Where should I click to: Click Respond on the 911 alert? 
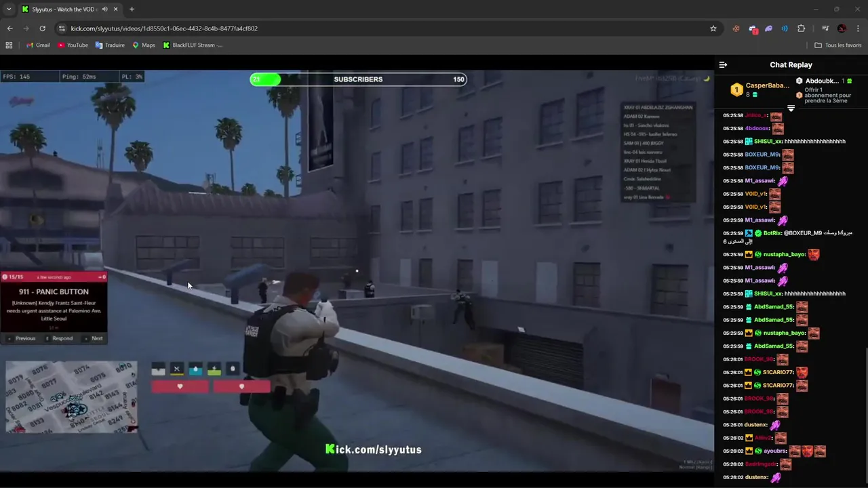tap(58, 338)
